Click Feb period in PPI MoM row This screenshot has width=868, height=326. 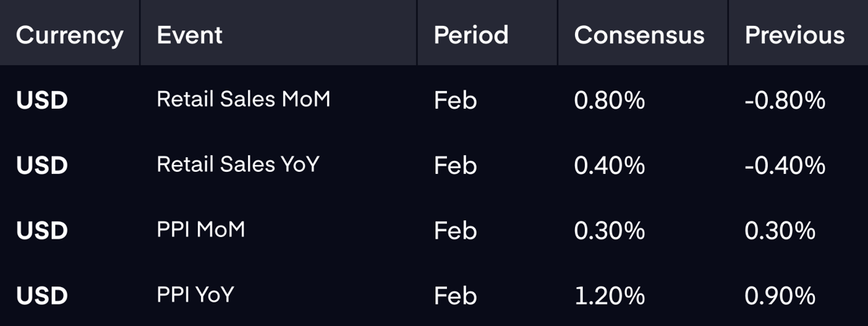point(455,231)
